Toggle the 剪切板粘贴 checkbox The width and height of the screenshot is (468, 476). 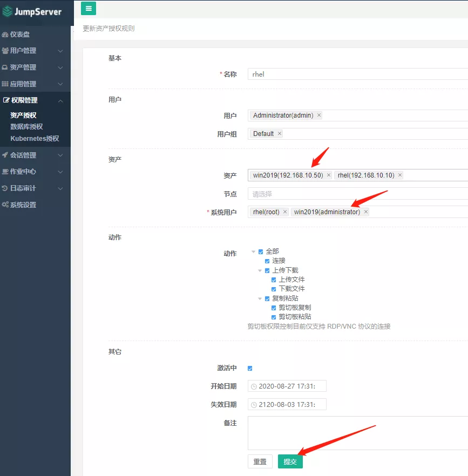(274, 317)
